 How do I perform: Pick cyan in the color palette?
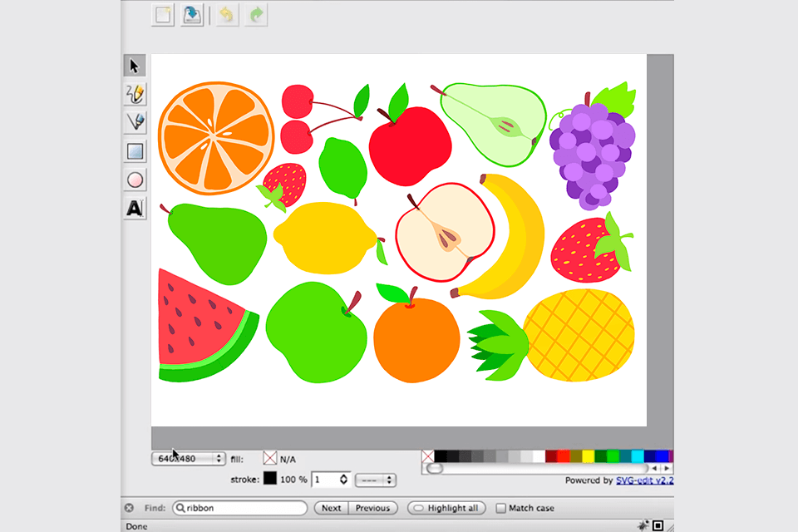point(638,456)
